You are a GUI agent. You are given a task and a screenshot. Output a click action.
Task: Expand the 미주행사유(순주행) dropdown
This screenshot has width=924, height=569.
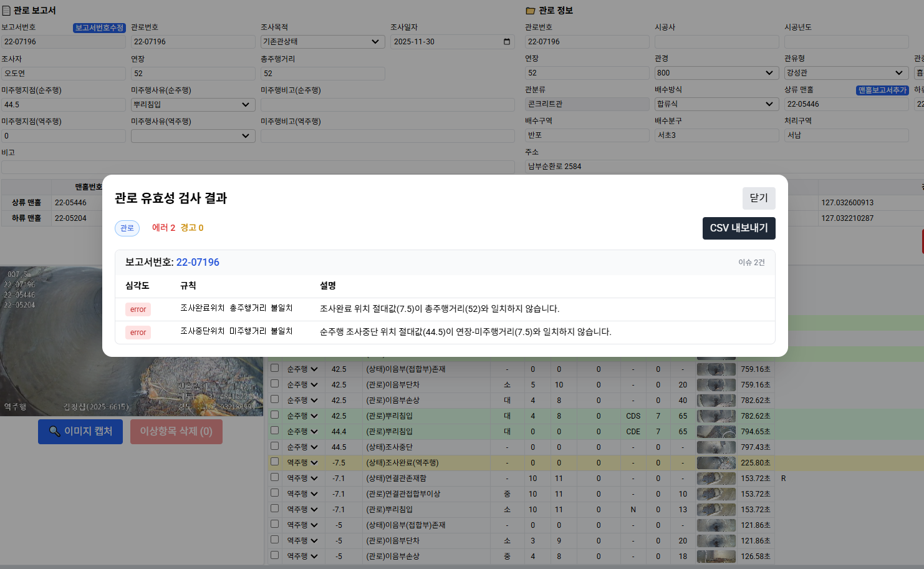(x=192, y=105)
